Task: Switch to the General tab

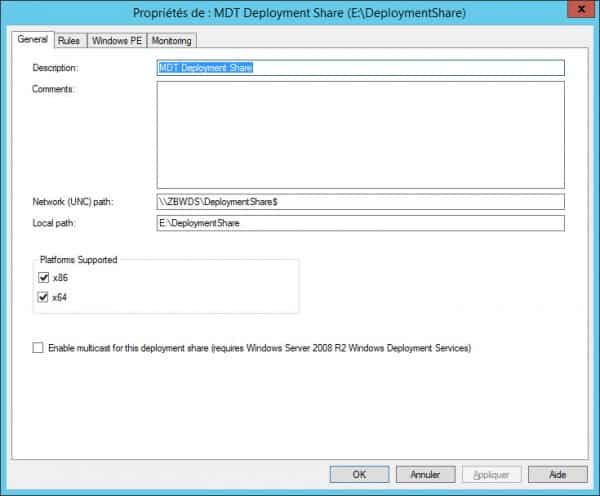Action: tap(33, 39)
